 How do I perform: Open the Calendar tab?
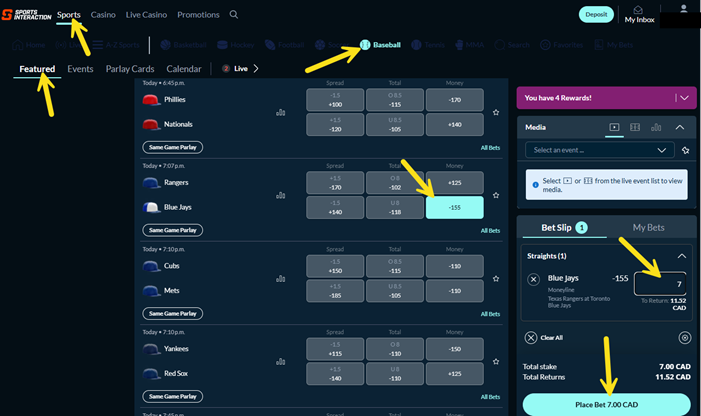tap(184, 69)
